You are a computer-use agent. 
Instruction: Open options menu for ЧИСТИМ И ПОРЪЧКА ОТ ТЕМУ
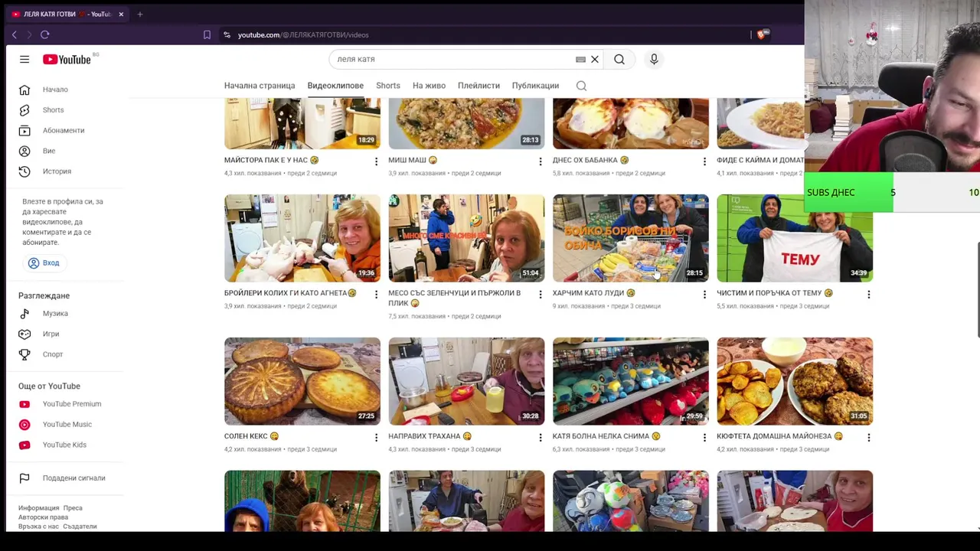tap(869, 294)
